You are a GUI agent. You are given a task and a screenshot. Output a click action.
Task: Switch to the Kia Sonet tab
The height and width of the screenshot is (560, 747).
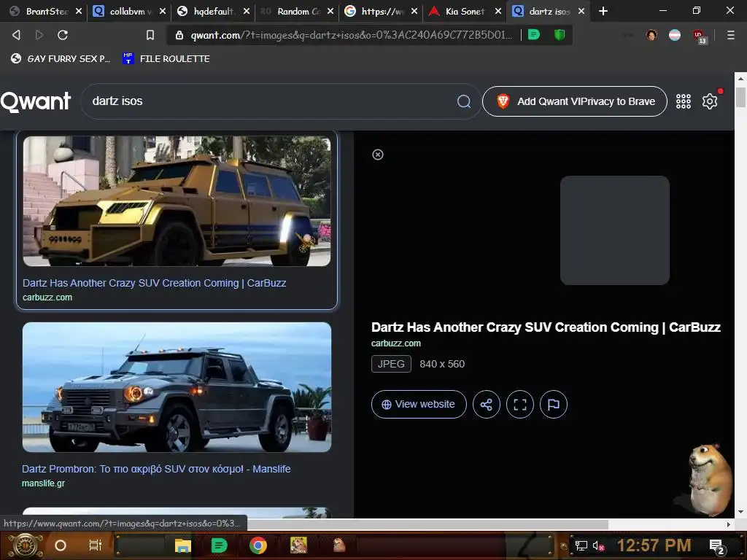pyautogui.click(x=465, y=11)
